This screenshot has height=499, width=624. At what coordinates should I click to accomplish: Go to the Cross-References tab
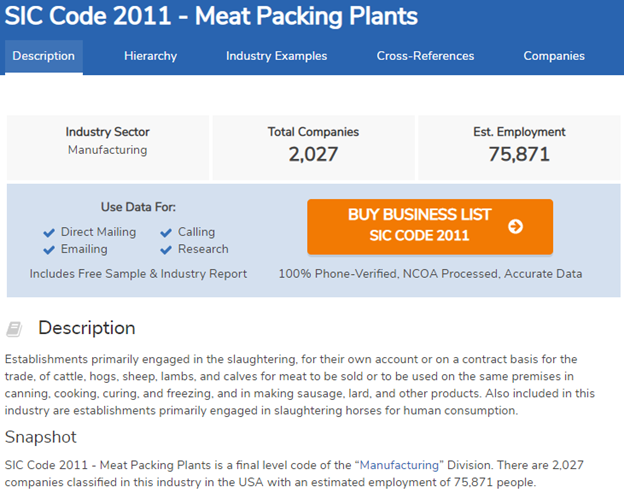tap(425, 56)
